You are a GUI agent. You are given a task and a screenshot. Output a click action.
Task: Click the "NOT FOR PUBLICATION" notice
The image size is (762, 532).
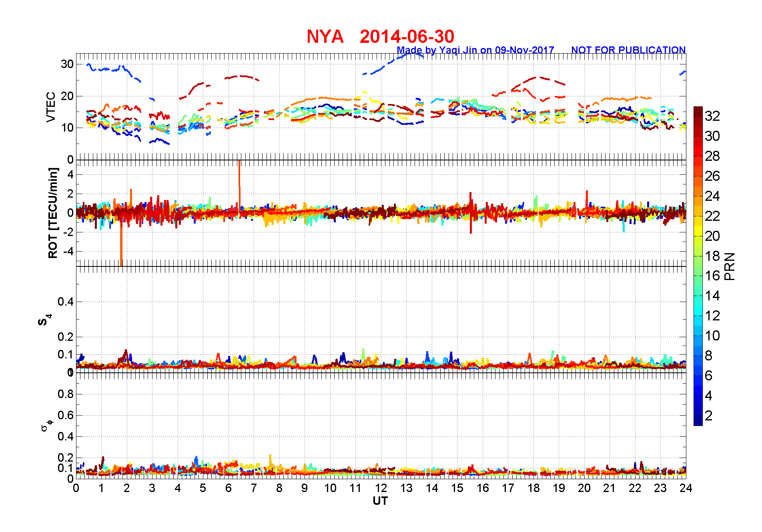coord(628,50)
